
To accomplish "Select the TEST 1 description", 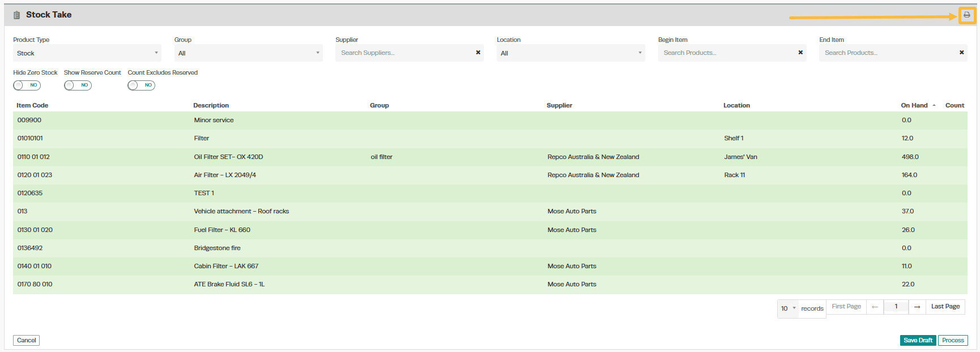I will [x=204, y=193].
